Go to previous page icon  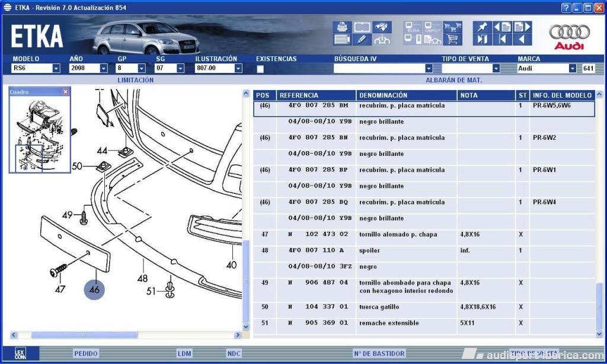pos(503,27)
